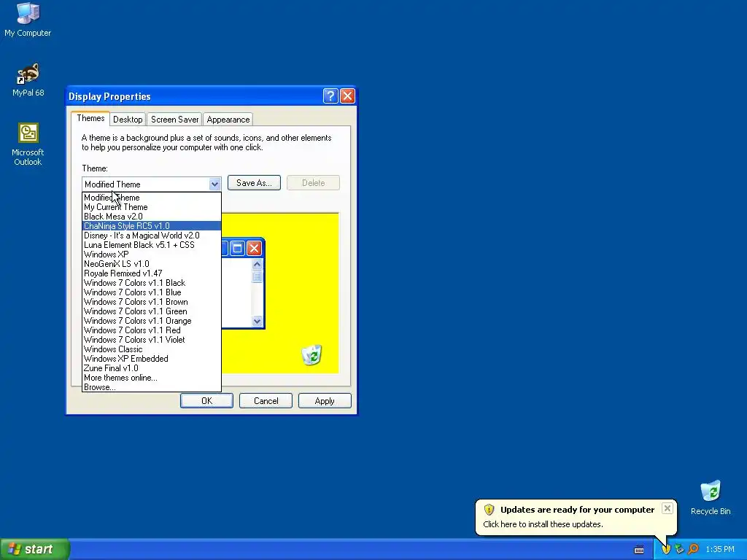
Task: Select Windows 7 Colors v1.1 Orange
Action: (152, 321)
